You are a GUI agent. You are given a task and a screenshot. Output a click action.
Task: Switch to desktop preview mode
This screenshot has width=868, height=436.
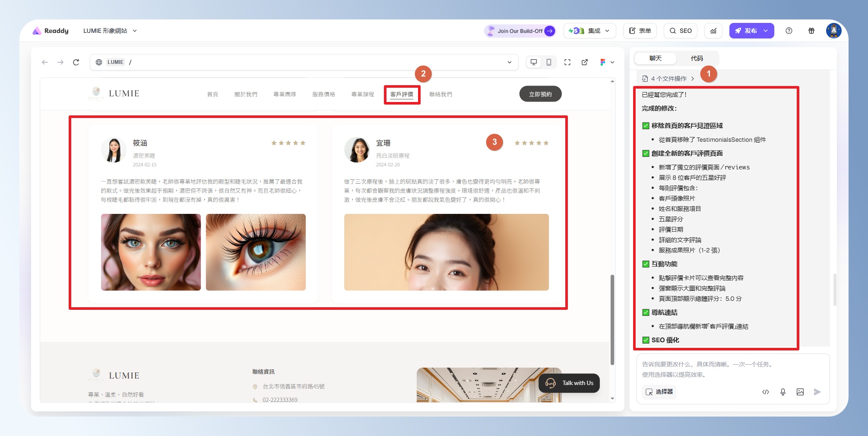coord(534,62)
